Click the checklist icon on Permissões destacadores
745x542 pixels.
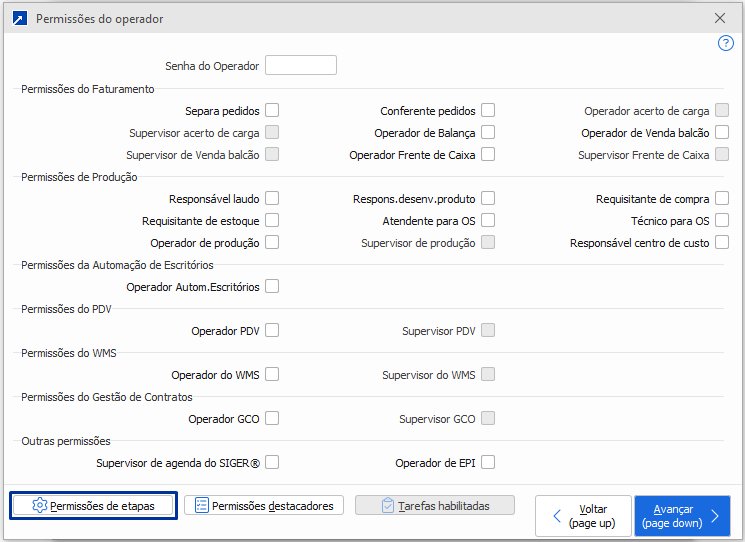(x=201, y=506)
